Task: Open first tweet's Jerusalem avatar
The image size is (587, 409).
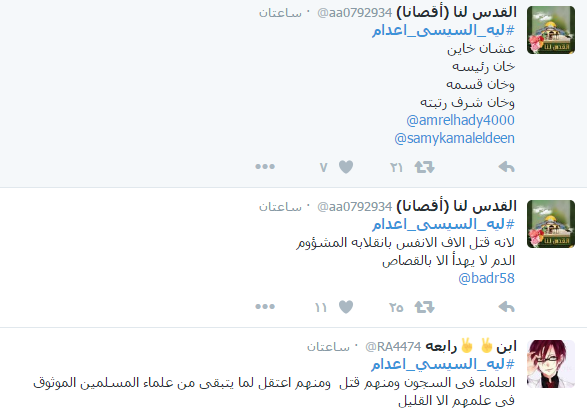Action: [x=551, y=30]
